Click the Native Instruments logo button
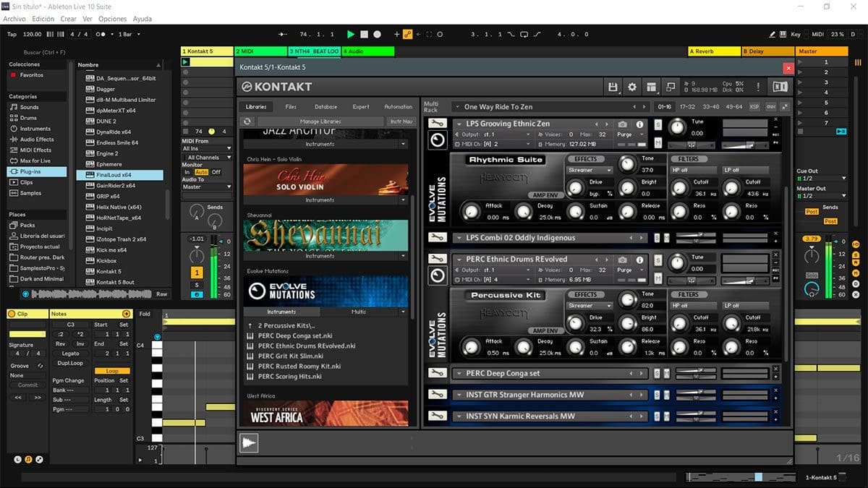Viewport: 868px width, 488px height. pyautogui.click(x=780, y=87)
